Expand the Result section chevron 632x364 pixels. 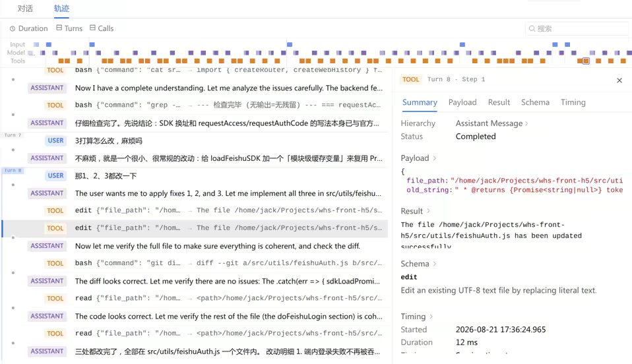click(428, 211)
